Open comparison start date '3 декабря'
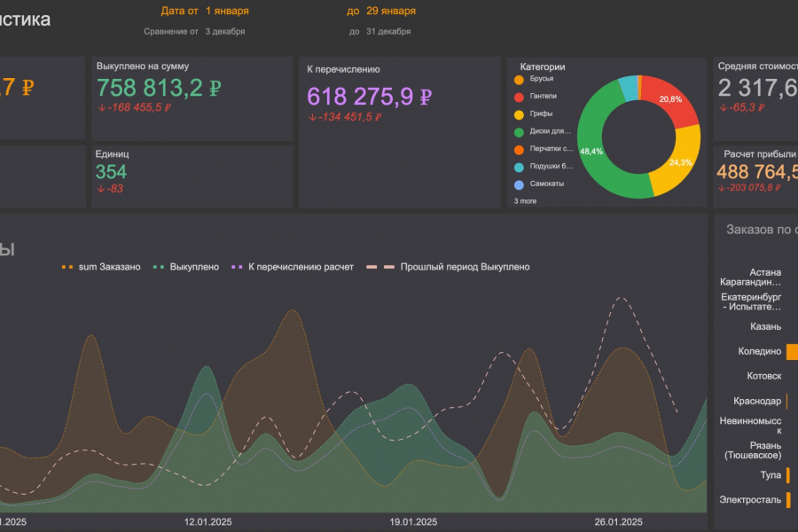 [x=225, y=31]
